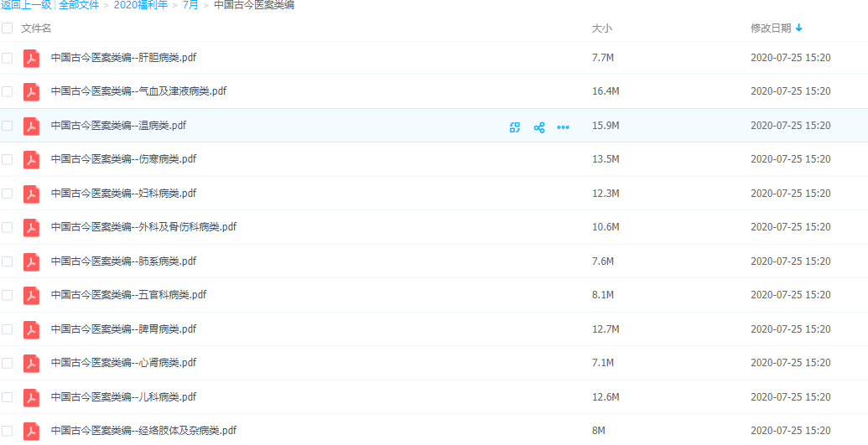Open file 中国古今医案类编--气血及津液病类.pdf

point(138,91)
